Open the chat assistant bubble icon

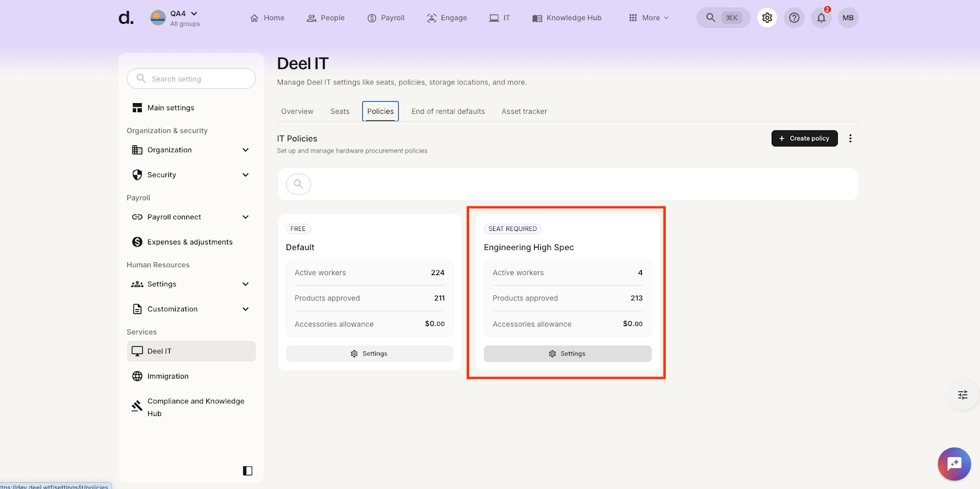(x=954, y=464)
